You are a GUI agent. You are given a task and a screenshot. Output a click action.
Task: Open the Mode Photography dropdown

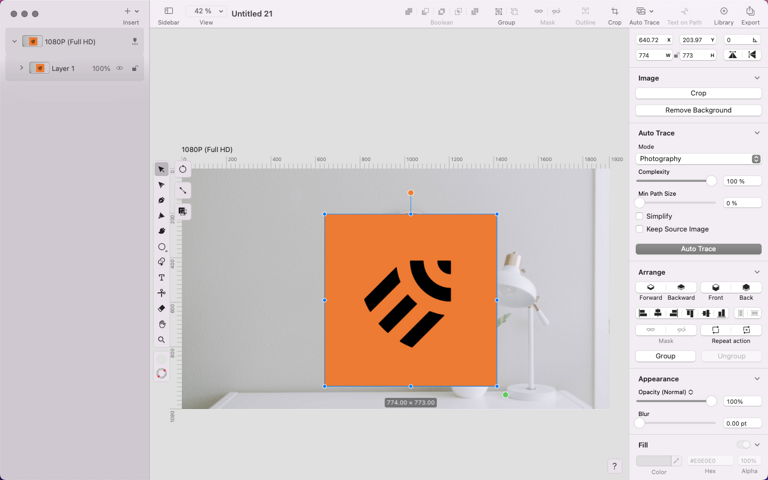698,159
